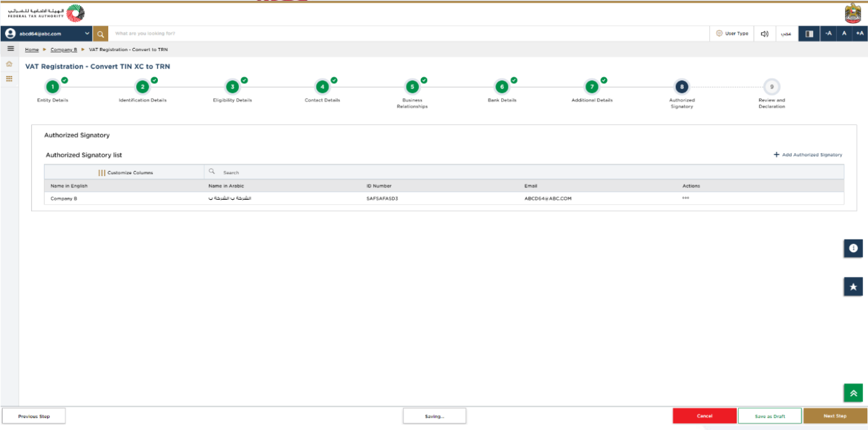This screenshot has height=430, width=868.
Task: Select step 8 Authorized Signatory
Action: pos(681,87)
